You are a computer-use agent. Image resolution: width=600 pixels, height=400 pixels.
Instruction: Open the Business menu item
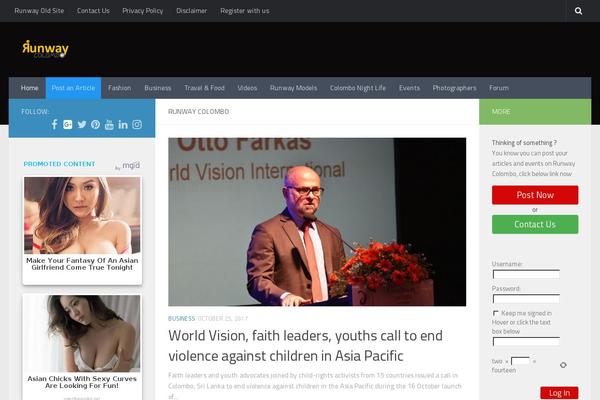pyautogui.click(x=158, y=88)
